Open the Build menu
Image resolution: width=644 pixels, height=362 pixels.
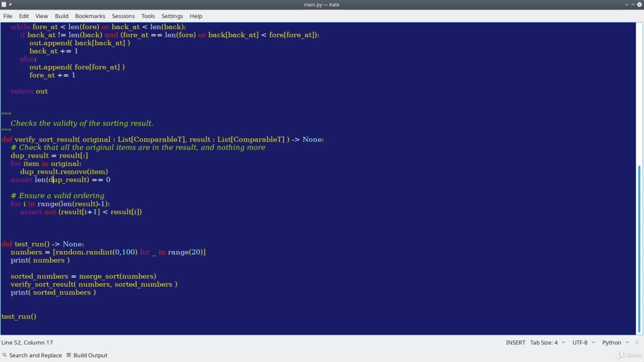62,16
